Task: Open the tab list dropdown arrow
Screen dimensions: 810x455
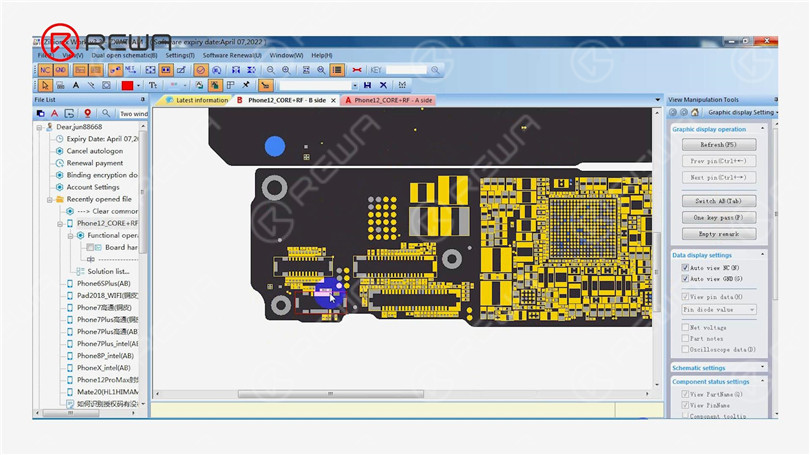Action: [657, 100]
